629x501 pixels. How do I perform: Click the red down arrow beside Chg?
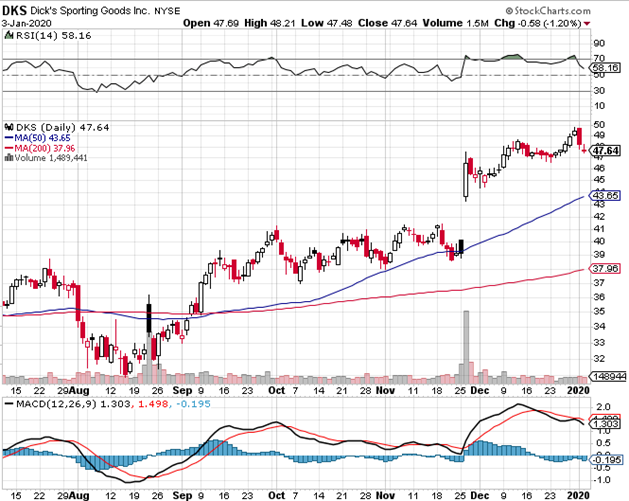tap(620, 21)
